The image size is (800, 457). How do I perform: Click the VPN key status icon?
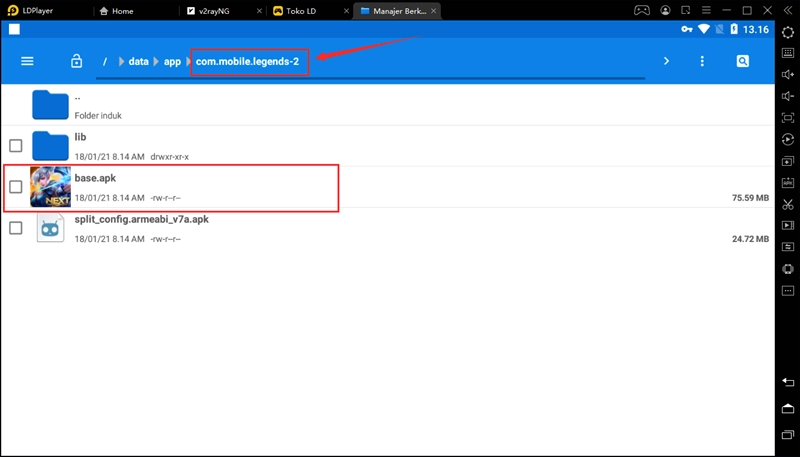pos(687,30)
